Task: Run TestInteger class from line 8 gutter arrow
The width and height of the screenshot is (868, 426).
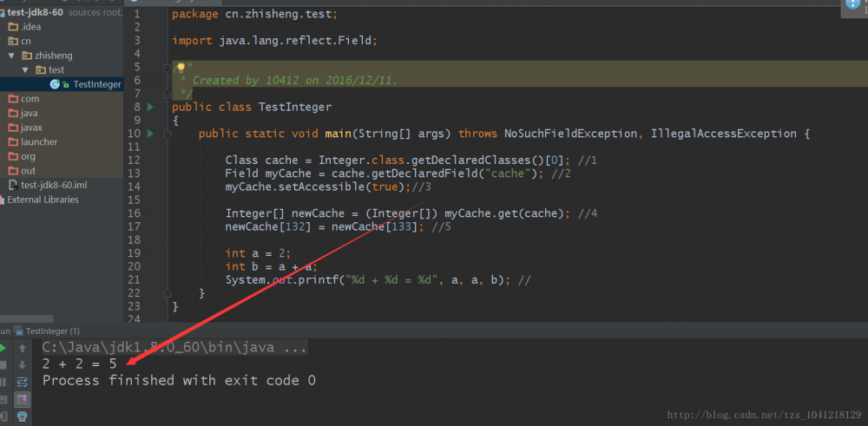Action: 150,107
